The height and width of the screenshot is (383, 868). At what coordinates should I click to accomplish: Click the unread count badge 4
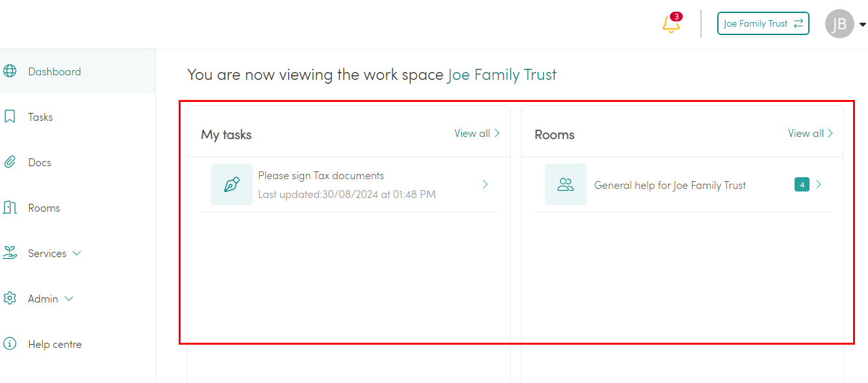tap(802, 185)
